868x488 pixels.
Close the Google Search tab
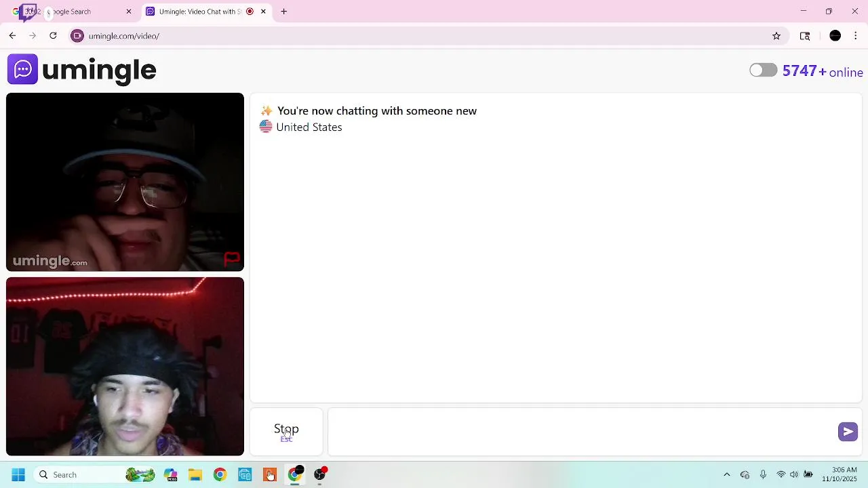(129, 12)
